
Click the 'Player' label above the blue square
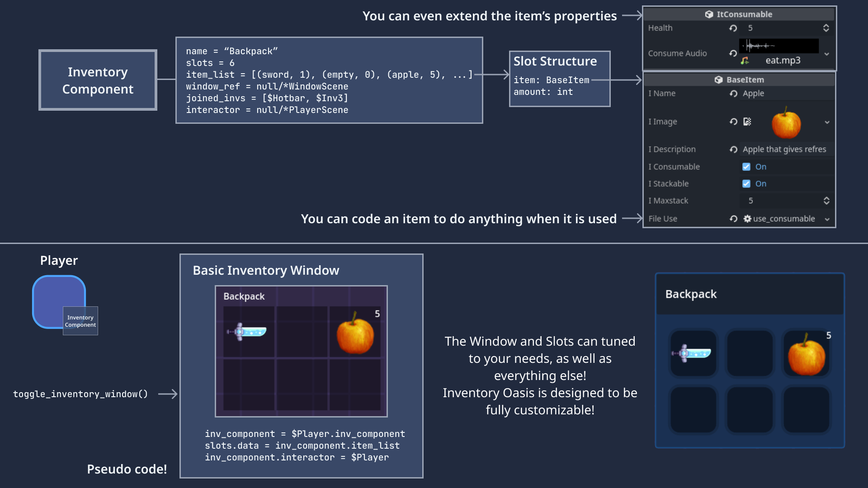coord(59,261)
